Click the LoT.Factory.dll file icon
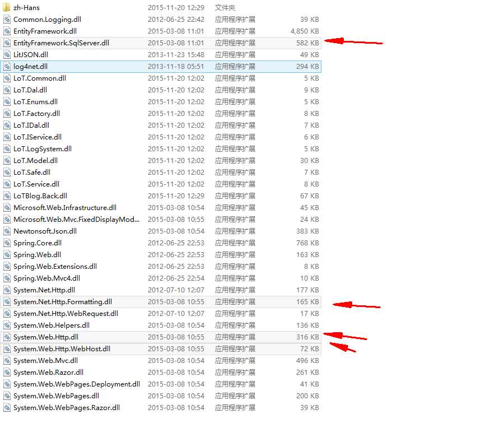This screenshot has height=442, width=504. tap(7, 114)
